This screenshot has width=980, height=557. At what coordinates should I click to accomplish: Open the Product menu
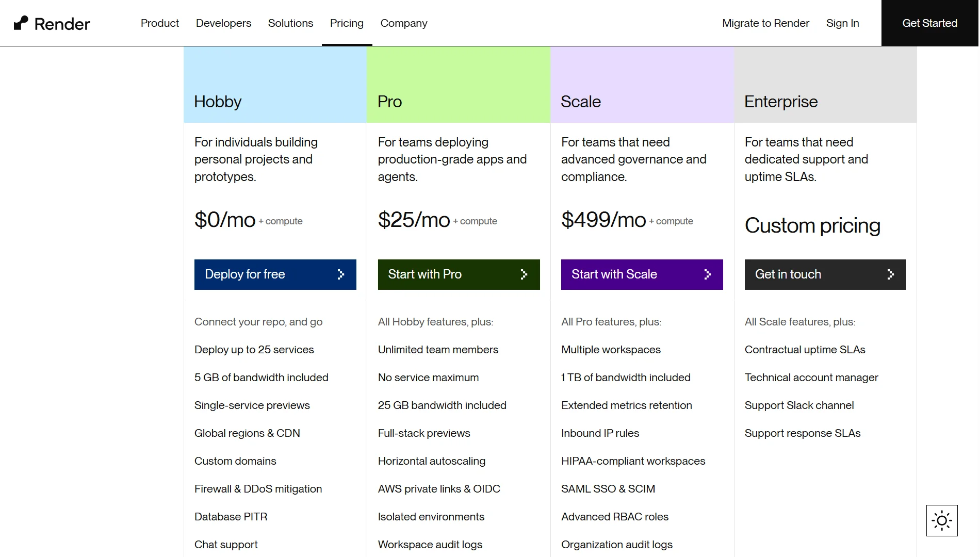click(160, 23)
